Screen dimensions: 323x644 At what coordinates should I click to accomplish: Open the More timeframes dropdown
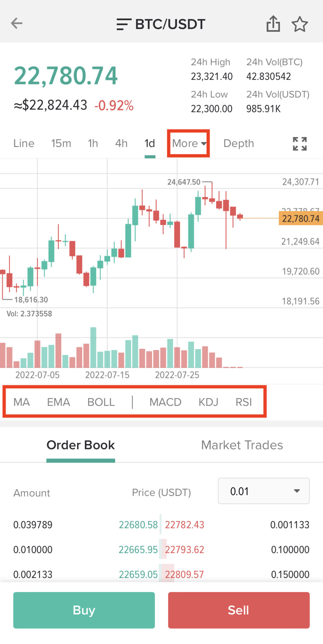(x=189, y=143)
